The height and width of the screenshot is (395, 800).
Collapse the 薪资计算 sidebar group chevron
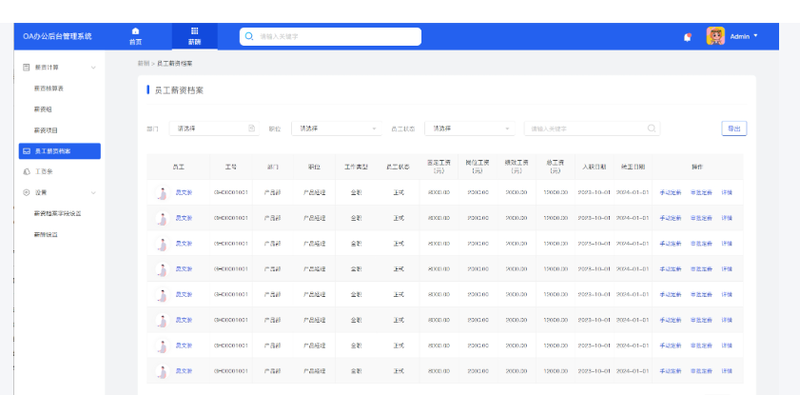tap(93, 67)
